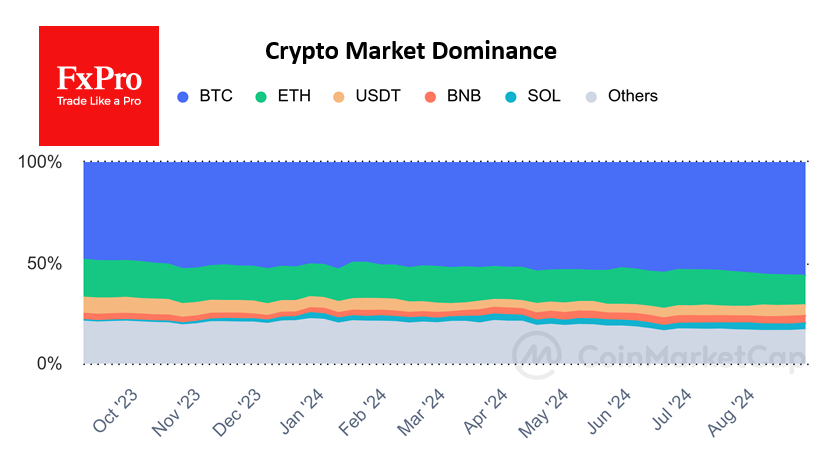Viewport: 835px width, 470px height.
Task: Toggle the USDT series label
Action: [378, 97]
